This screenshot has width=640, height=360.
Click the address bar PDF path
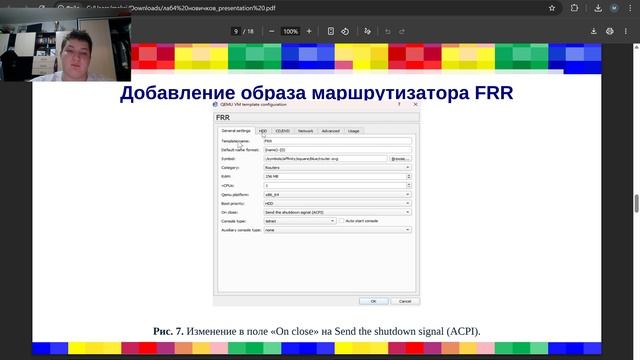(x=203, y=8)
